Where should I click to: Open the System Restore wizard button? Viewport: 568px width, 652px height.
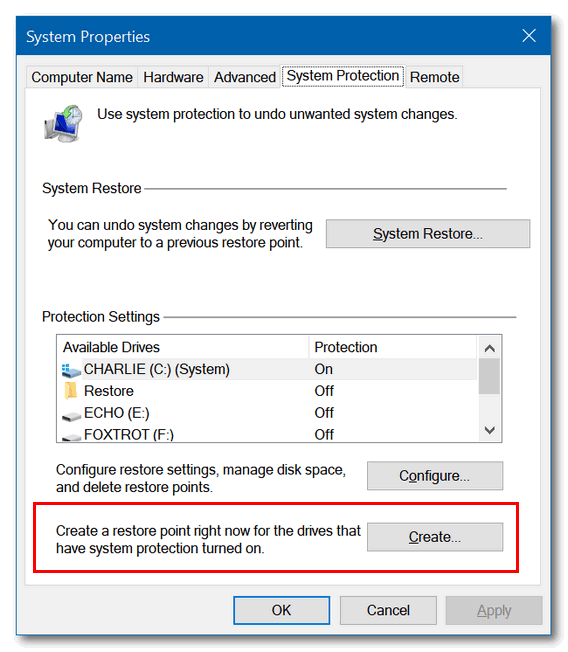[x=428, y=234]
